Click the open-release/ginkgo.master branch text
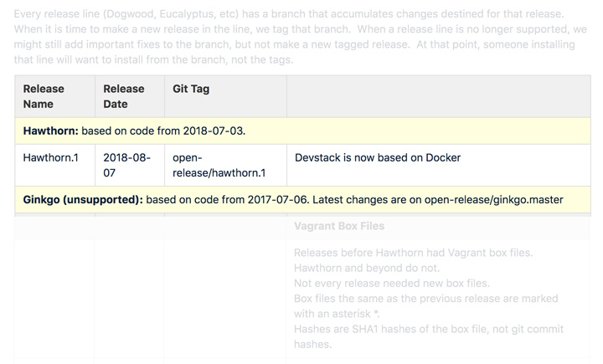 tap(493, 199)
